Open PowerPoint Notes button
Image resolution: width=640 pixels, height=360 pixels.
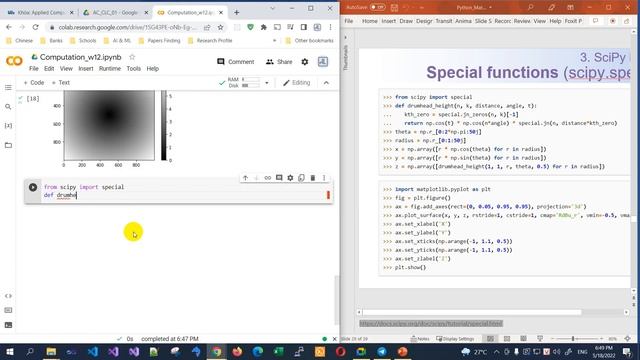click(420, 339)
